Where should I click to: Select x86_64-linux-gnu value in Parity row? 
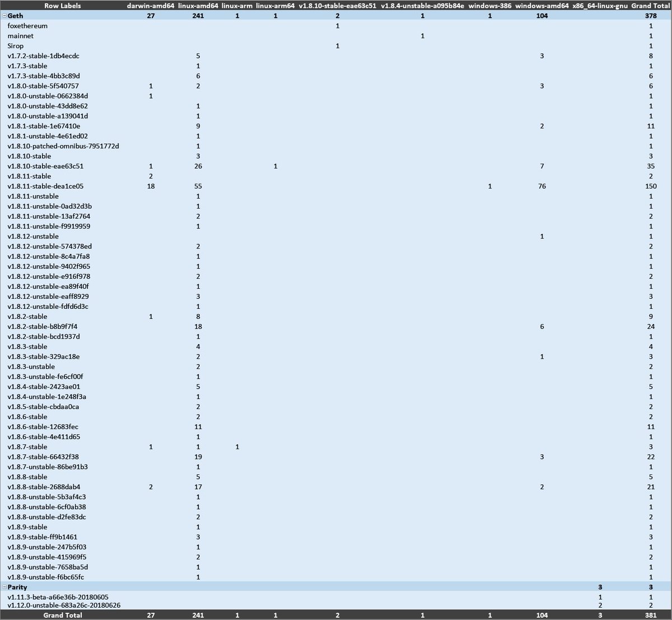pyautogui.click(x=600, y=587)
